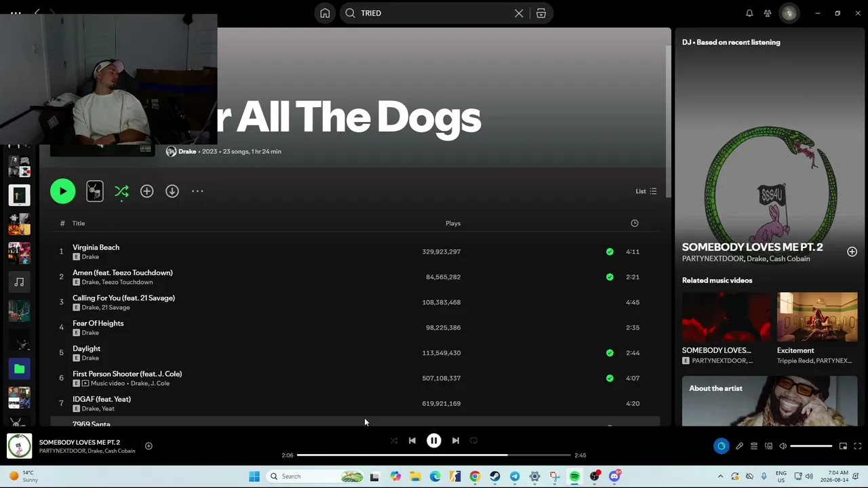
Task: Add SOMEBODY LOVES ME PT. 2 to library in side panel
Action: [x=852, y=251]
